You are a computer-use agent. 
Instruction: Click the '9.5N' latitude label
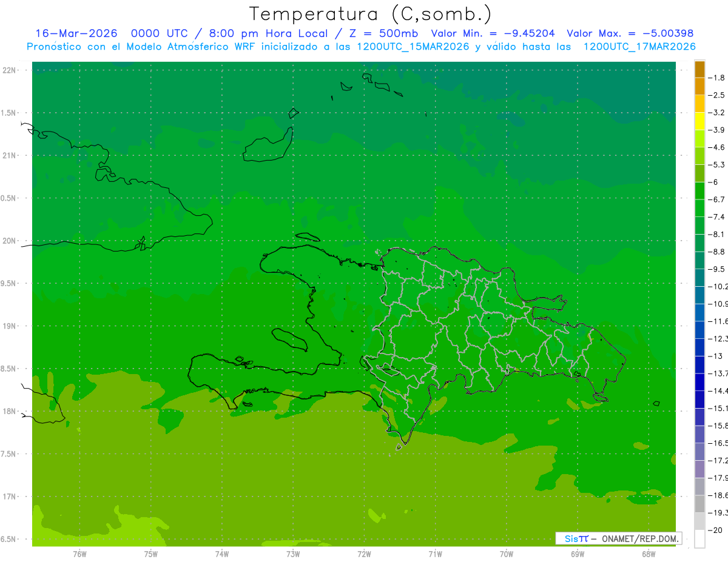click(x=9, y=283)
